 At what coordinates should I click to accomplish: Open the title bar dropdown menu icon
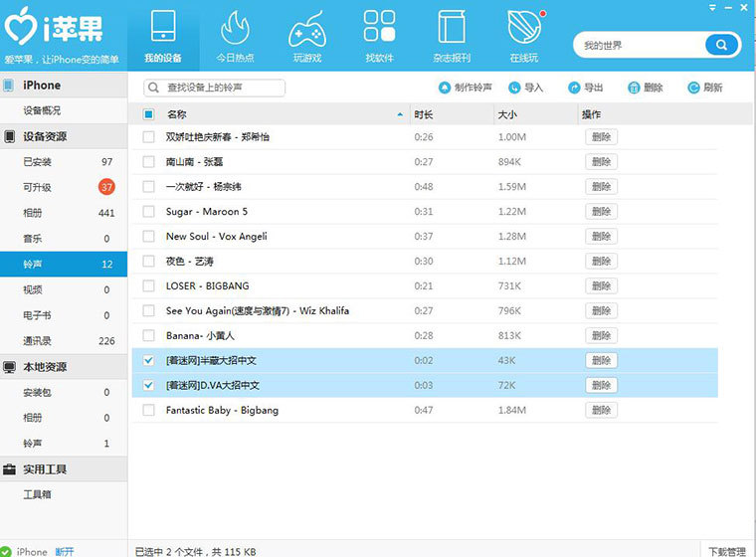click(712, 7)
